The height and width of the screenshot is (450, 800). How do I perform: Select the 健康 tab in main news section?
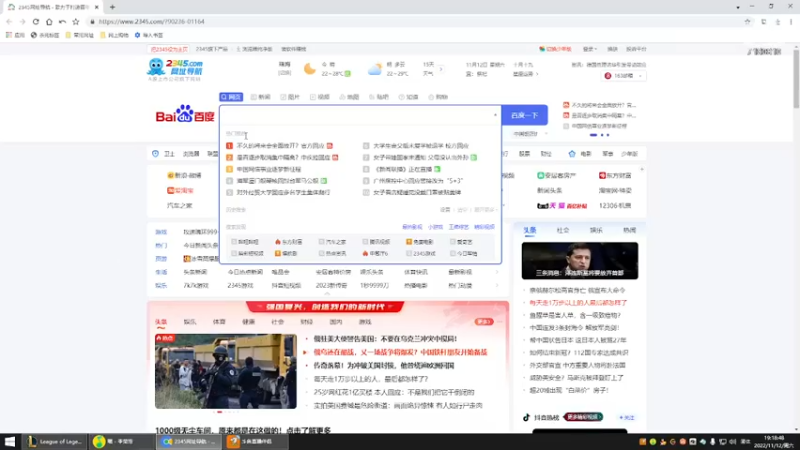coord(248,322)
